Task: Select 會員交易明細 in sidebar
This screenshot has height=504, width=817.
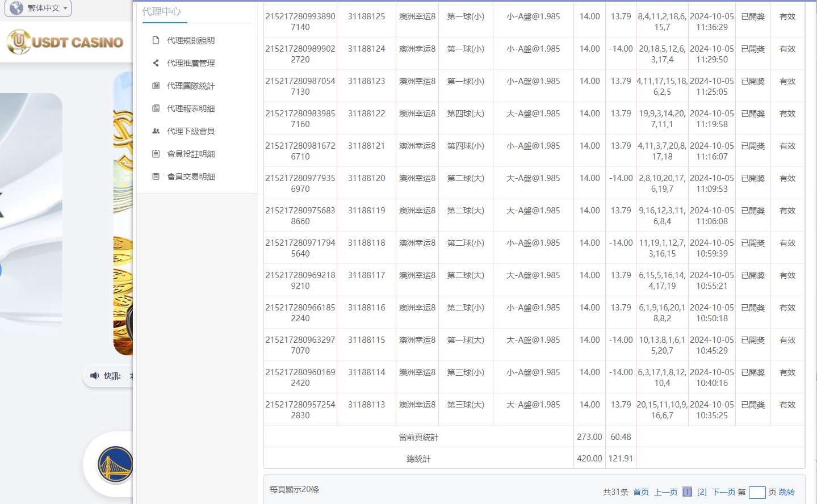Action: click(x=191, y=177)
